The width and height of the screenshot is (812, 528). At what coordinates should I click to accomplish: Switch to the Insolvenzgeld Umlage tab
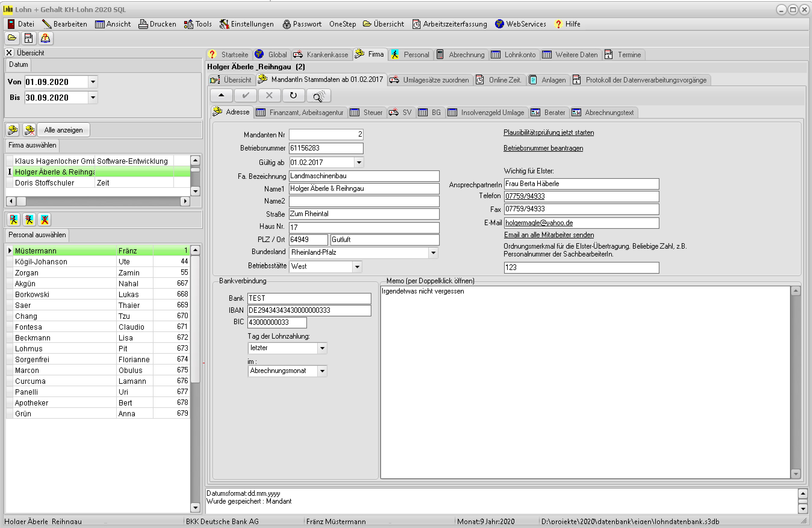click(487, 112)
